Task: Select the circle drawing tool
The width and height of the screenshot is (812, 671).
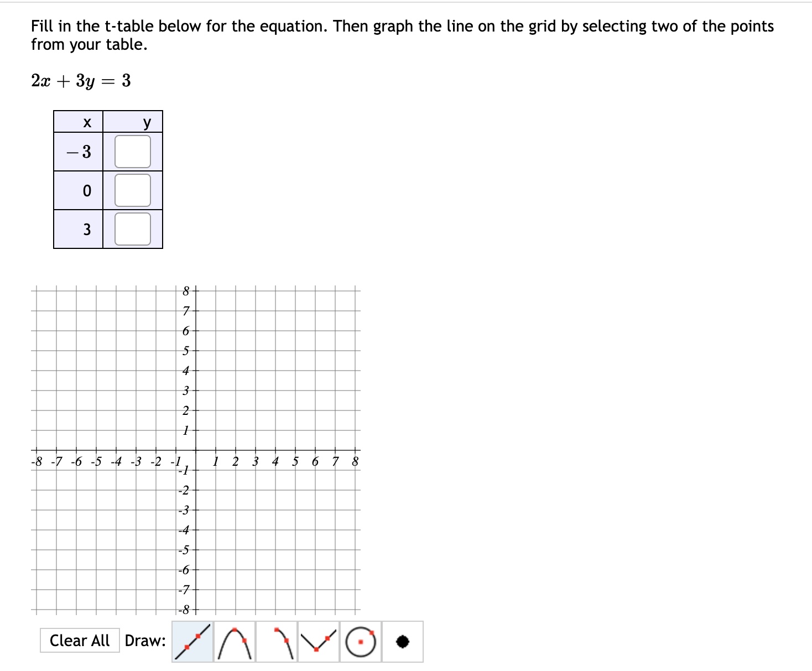Action: [x=360, y=641]
